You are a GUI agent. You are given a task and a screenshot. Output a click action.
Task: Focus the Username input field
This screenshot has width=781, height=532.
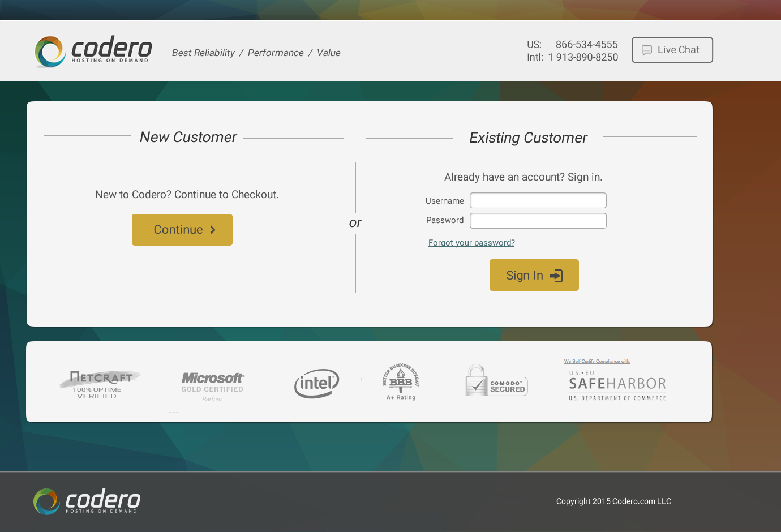coord(538,200)
